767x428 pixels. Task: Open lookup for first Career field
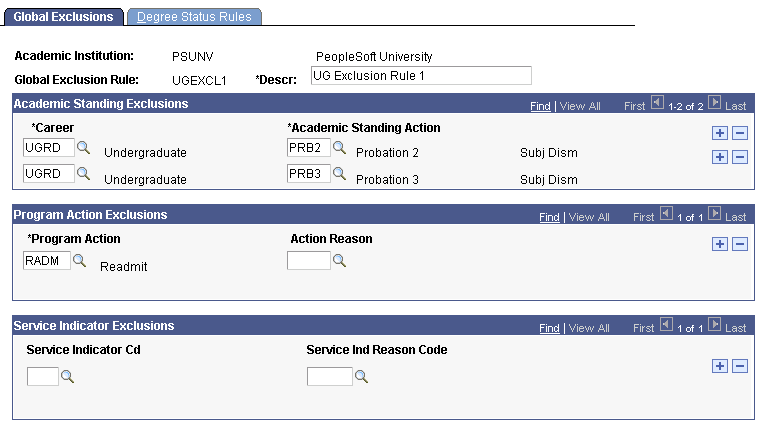click(83, 148)
